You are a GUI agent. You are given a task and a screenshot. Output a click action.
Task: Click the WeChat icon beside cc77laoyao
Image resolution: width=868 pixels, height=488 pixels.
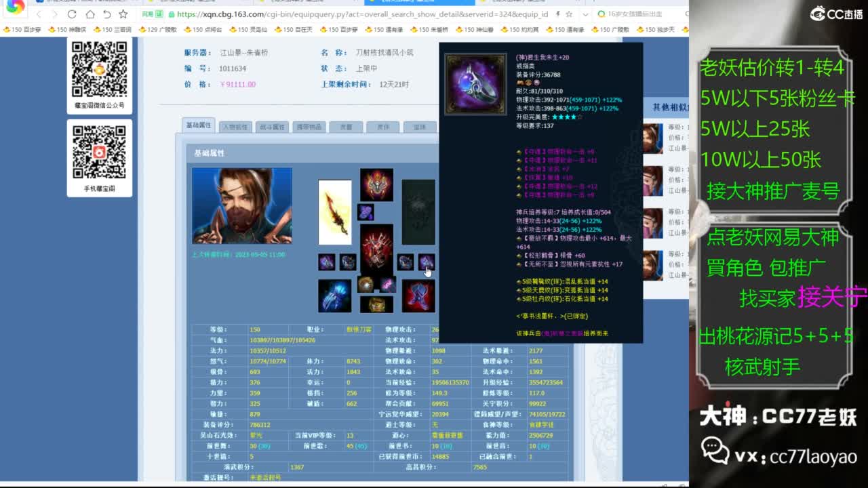point(715,449)
